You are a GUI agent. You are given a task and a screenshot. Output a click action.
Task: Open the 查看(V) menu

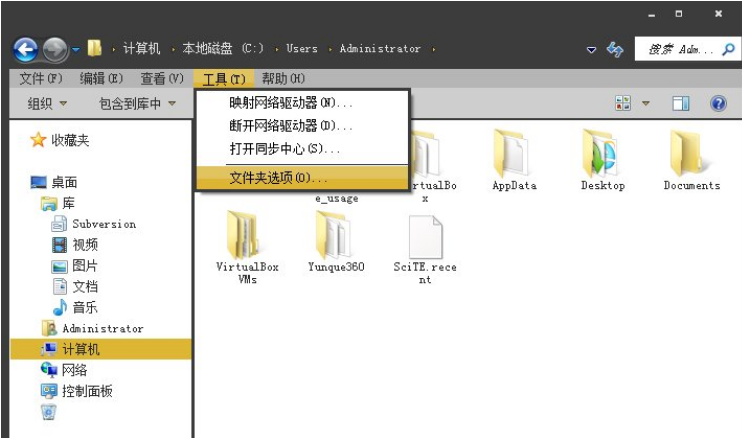coord(162,79)
